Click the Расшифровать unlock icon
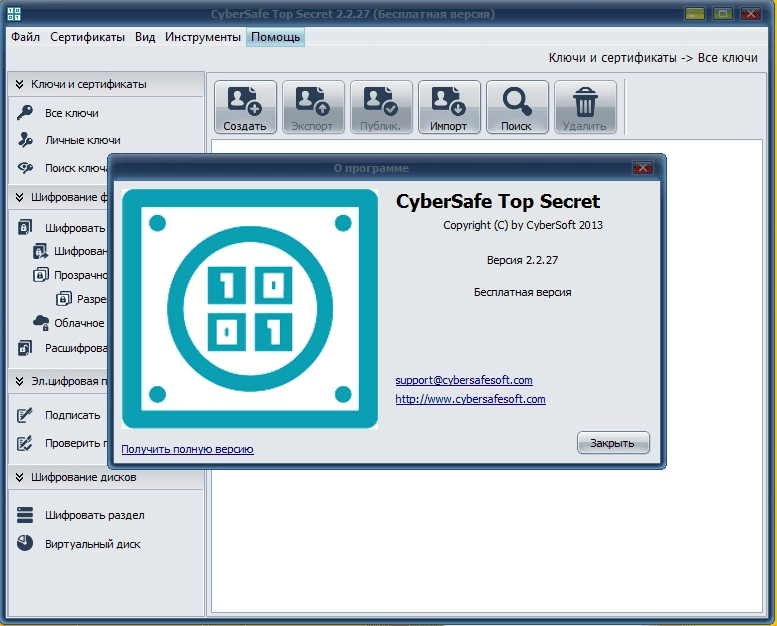Viewport: 777px width, 626px height. point(25,348)
